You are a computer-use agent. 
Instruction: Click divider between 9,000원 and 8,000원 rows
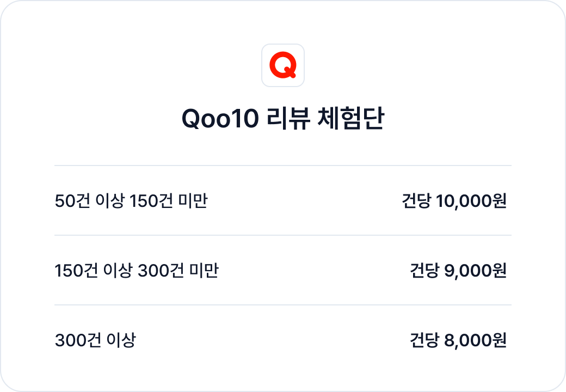283,305
